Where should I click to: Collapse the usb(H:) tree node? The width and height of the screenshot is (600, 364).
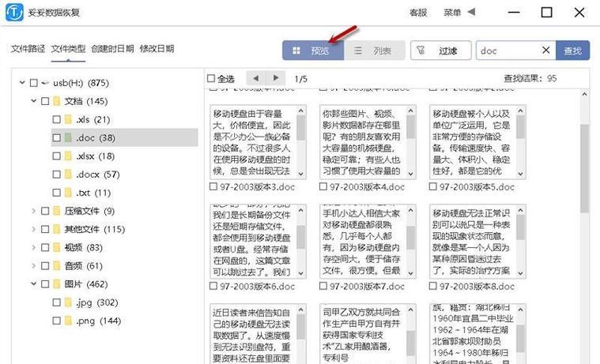coord(22,83)
